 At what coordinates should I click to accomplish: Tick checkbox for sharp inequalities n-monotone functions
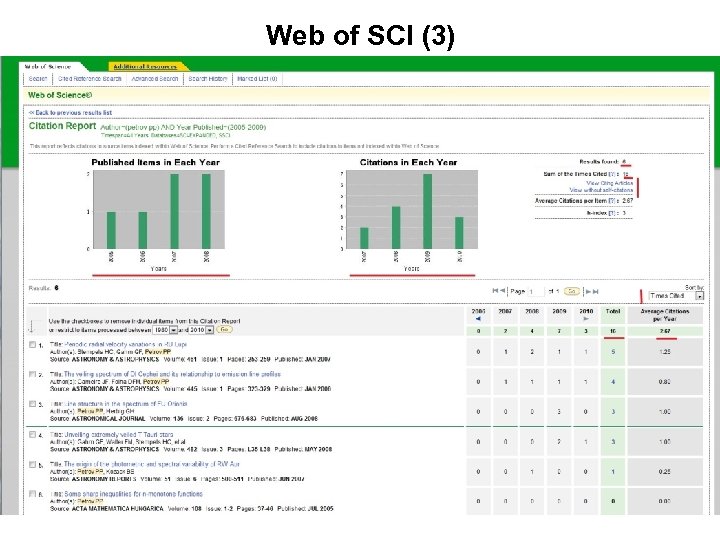(x=32, y=494)
